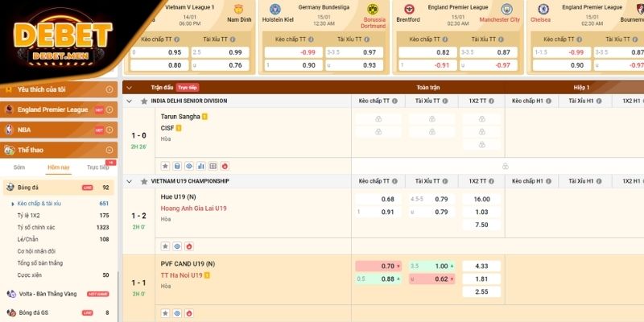
Task: Click info icon beside Kèo chấp H1 in India Delhi row
Action: click(x=548, y=101)
